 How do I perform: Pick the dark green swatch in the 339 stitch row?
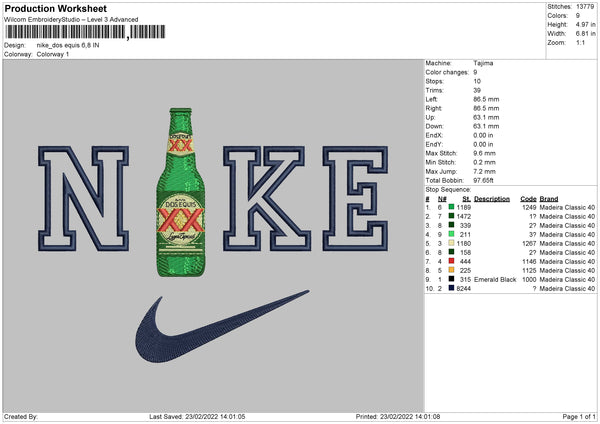tap(451, 225)
